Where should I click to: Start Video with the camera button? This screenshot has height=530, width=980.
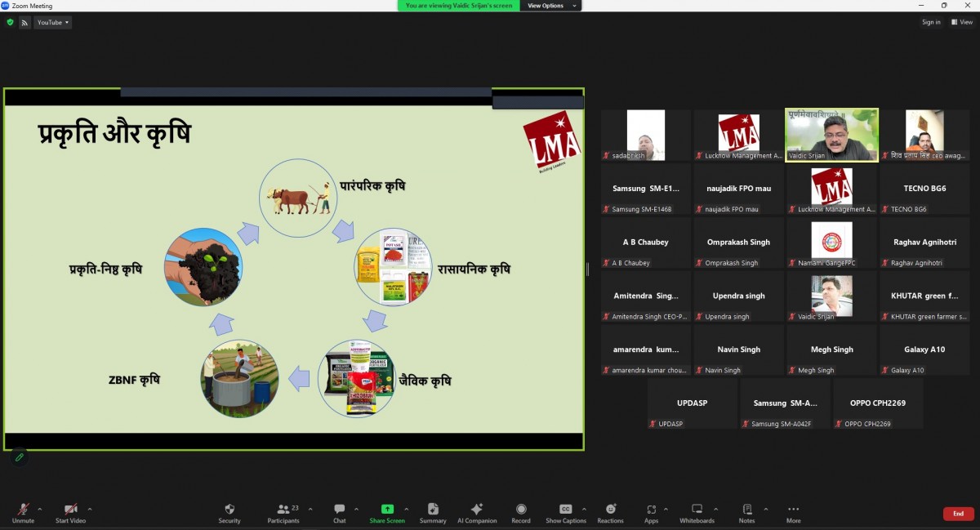point(70,513)
